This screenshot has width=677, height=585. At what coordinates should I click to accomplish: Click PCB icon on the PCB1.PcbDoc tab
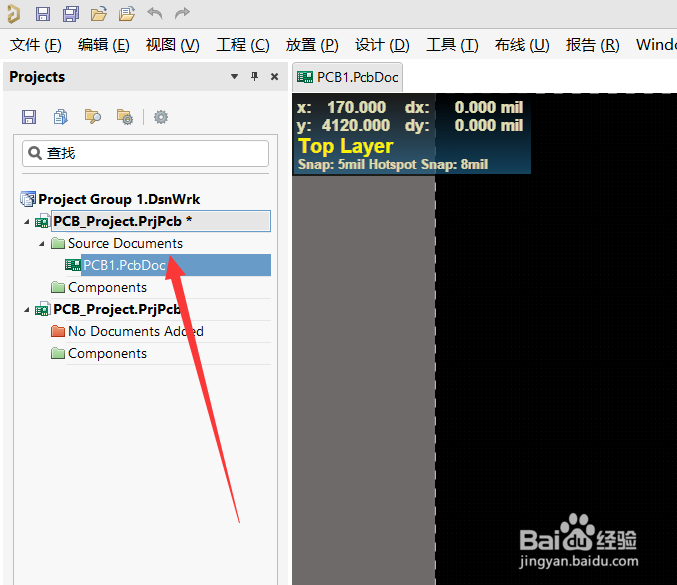(x=305, y=77)
